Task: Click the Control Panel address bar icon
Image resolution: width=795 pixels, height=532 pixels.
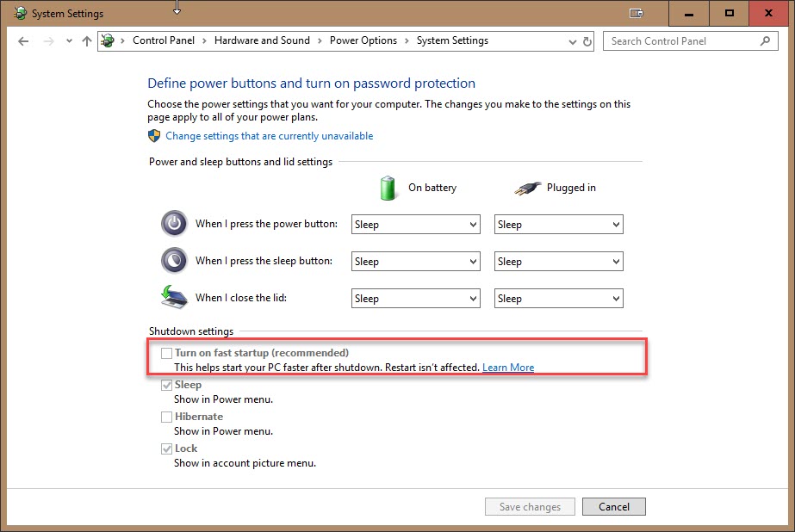Action: click(108, 40)
